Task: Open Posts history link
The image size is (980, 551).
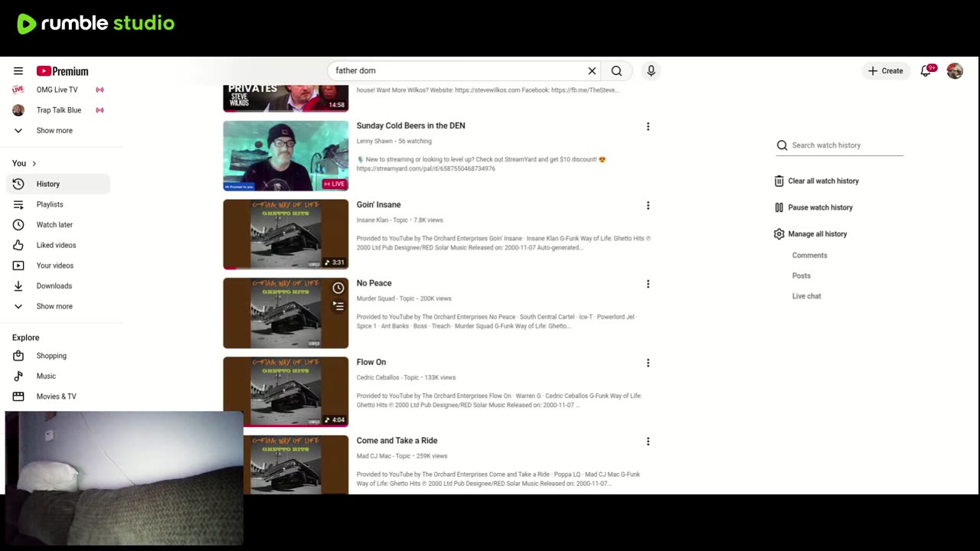Action: coord(801,275)
